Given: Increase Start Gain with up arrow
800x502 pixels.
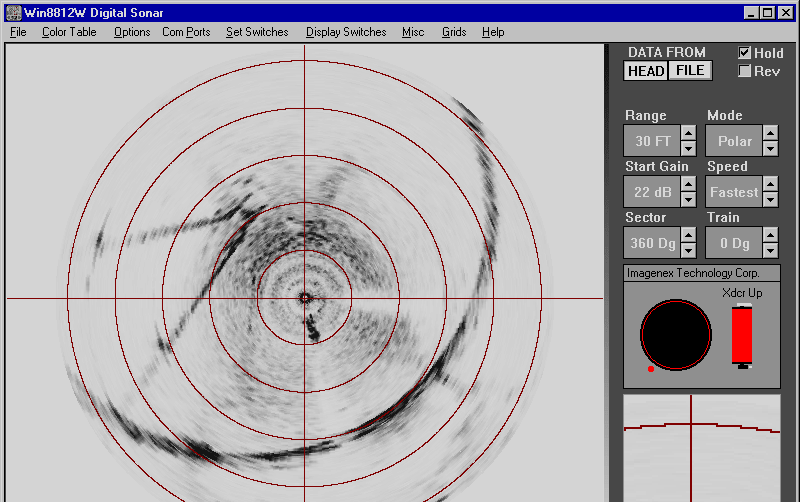Looking at the screenshot, I should (x=688, y=184).
